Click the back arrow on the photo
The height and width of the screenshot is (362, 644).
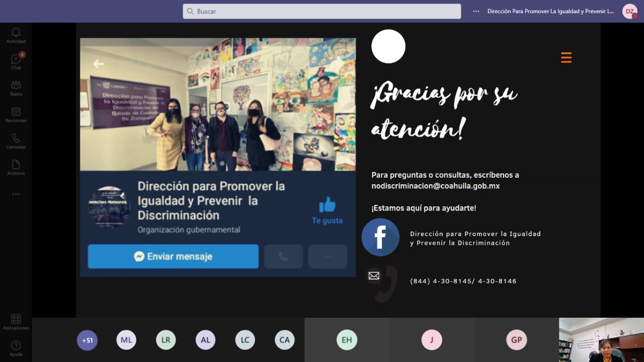pos(99,63)
